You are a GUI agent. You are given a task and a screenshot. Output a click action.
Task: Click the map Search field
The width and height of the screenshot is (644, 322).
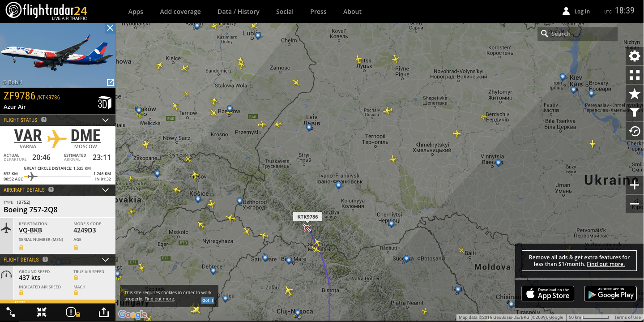(x=582, y=34)
